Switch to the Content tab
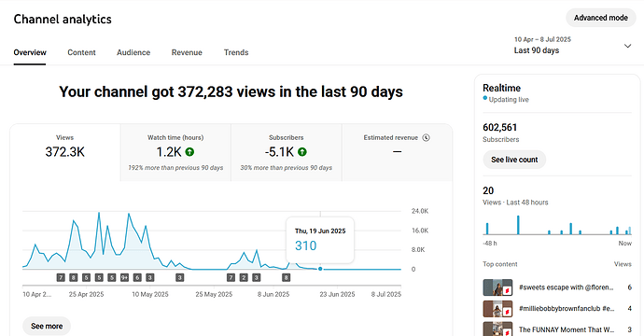644x336 pixels. click(81, 52)
